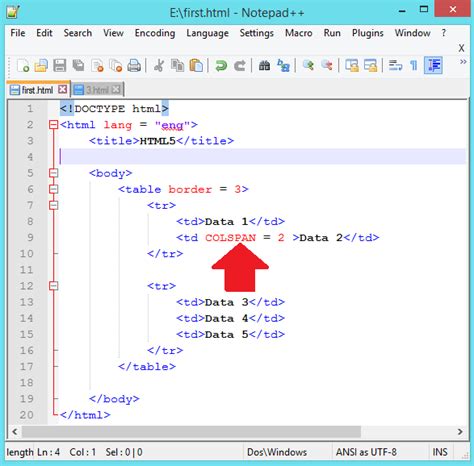Click the ANSI as UTF-8 encoding status

pyautogui.click(x=366, y=452)
